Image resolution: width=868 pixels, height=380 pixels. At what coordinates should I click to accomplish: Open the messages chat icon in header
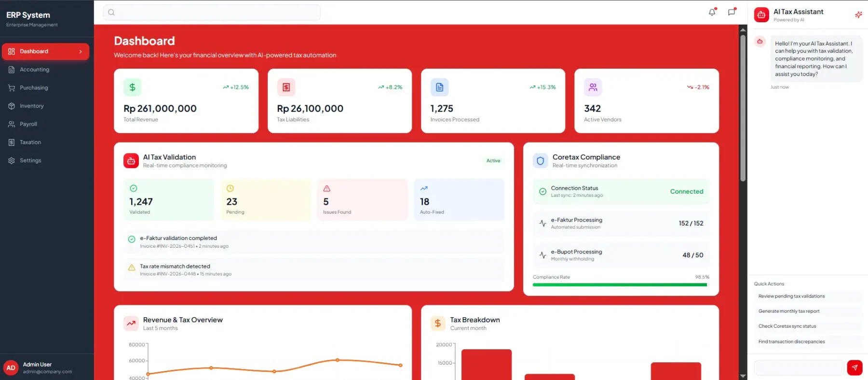tap(732, 12)
